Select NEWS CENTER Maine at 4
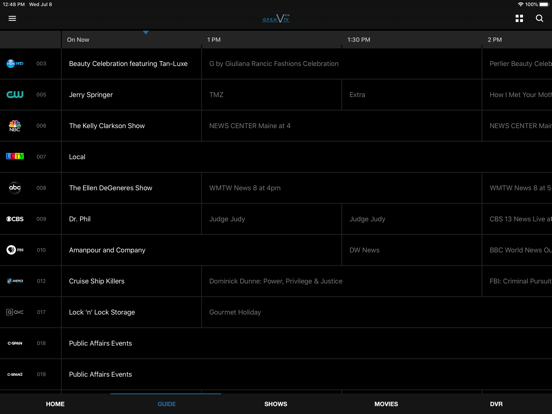Image resolution: width=552 pixels, height=414 pixels. coord(341,126)
